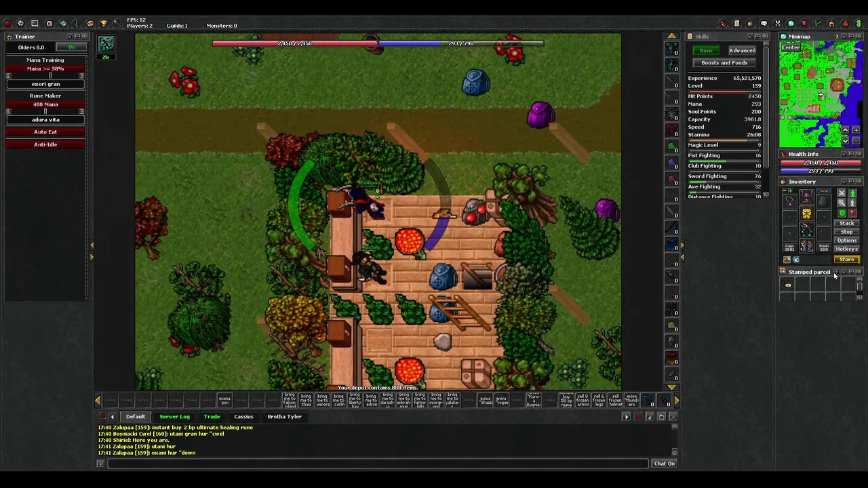868x488 pixels.
Task: Click the minimap help question mark icon
Action: click(x=837, y=37)
